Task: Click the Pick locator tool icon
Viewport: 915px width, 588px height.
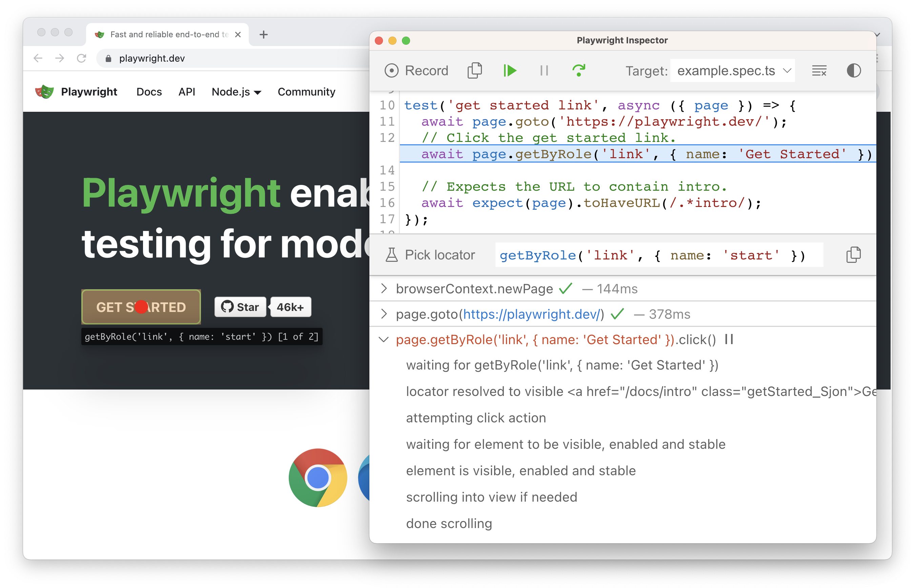Action: click(390, 255)
